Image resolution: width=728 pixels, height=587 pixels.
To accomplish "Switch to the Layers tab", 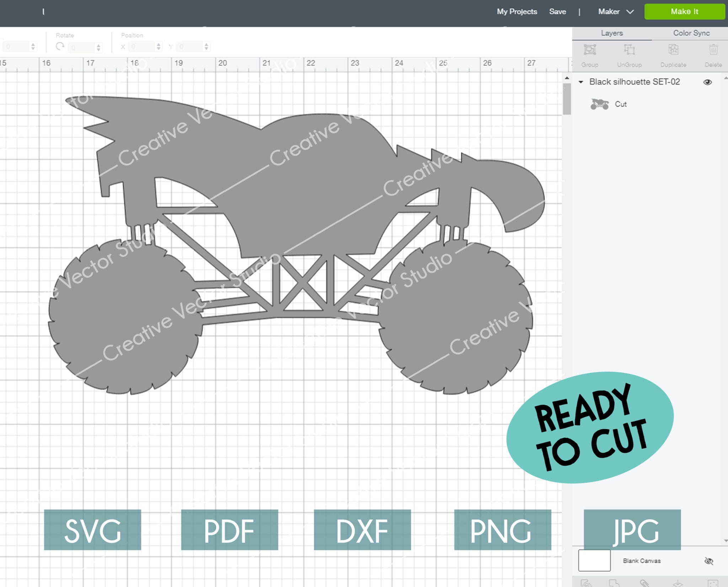I will coord(612,33).
